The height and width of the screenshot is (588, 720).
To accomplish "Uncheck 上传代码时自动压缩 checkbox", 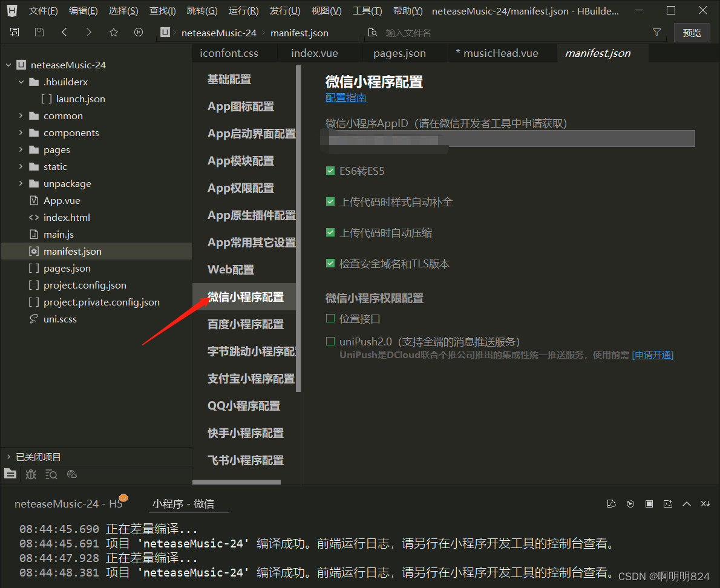I will [x=330, y=232].
